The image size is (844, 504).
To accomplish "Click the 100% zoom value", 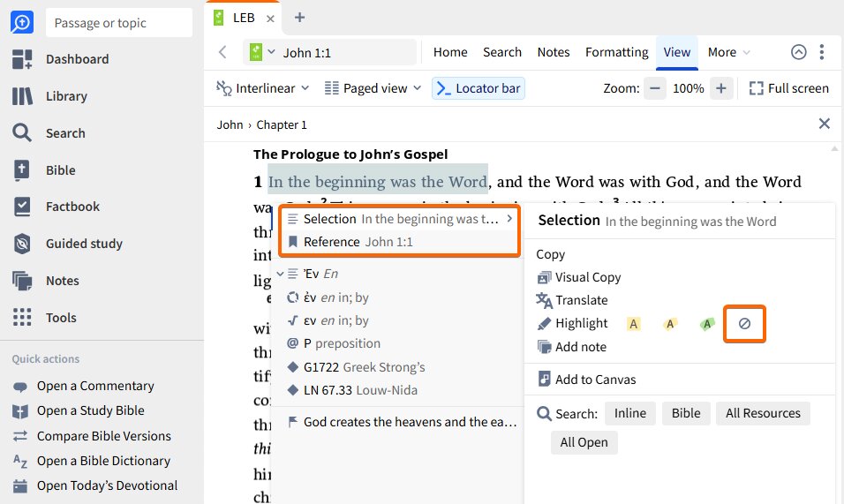I will tap(688, 88).
